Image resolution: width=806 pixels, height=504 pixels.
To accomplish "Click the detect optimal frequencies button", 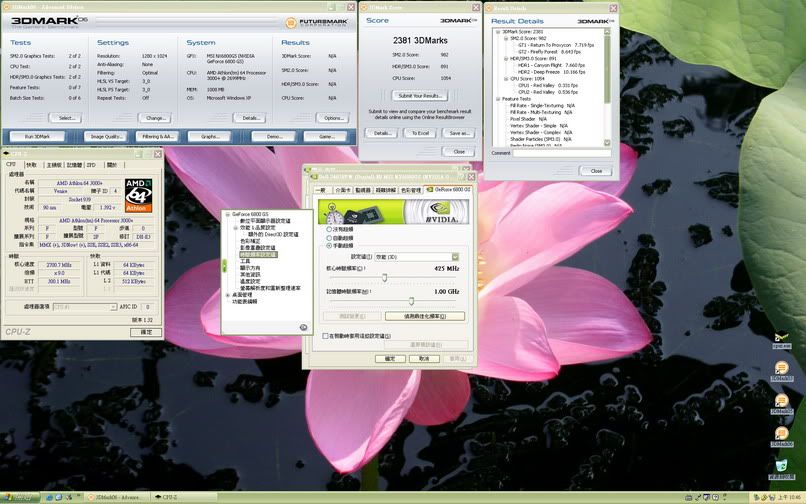I will point(425,316).
